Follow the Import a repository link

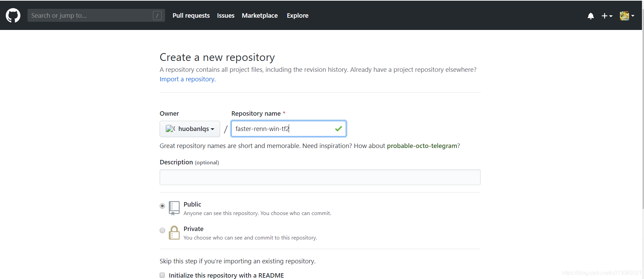[187, 79]
